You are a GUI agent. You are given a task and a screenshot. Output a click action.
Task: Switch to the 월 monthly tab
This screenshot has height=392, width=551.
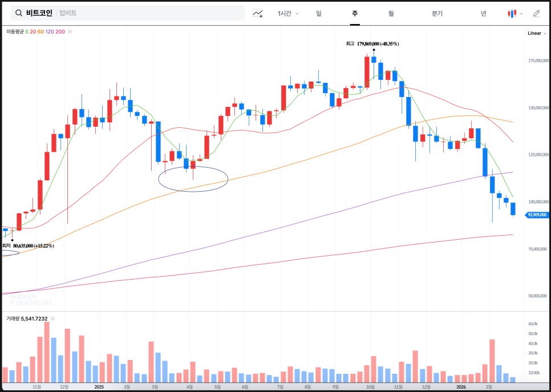point(391,13)
